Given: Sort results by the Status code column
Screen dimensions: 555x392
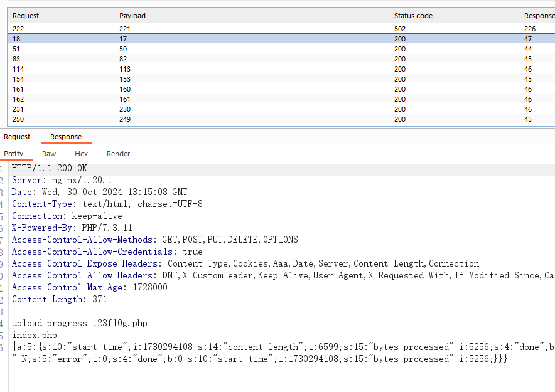Looking at the screenshot, I should click(x=413, y=16).
